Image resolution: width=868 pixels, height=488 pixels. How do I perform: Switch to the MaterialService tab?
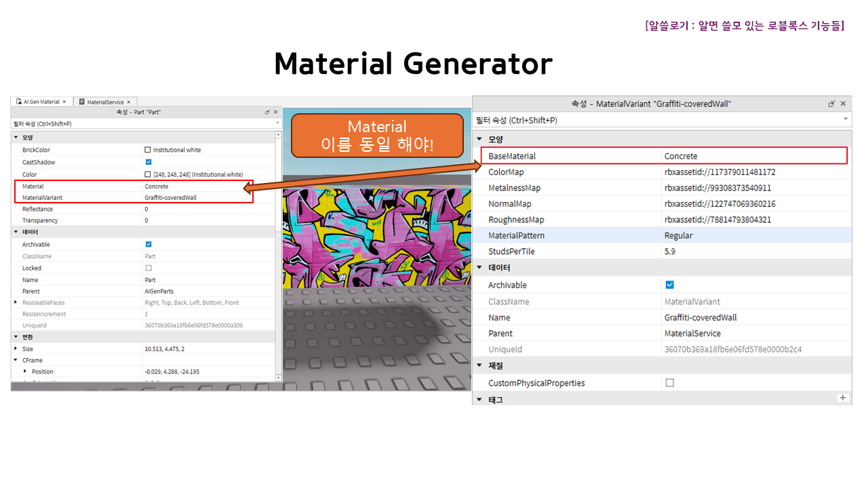point(105,102)
